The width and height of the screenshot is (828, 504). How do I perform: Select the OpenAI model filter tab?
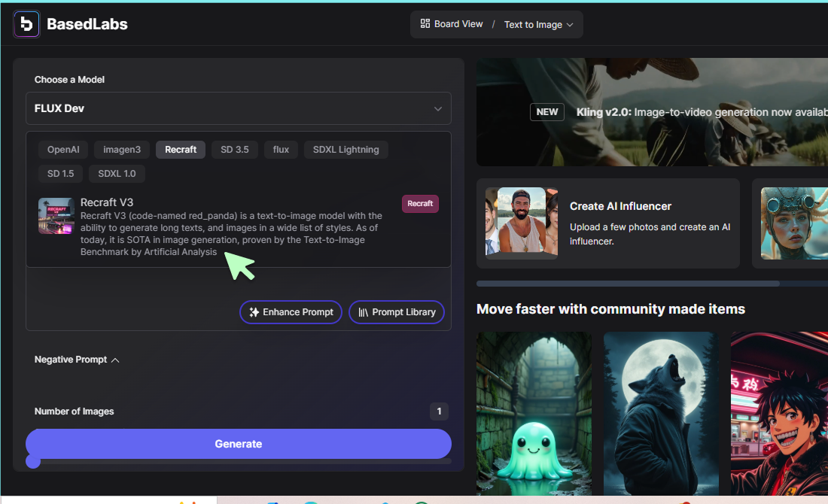(63, 150)
